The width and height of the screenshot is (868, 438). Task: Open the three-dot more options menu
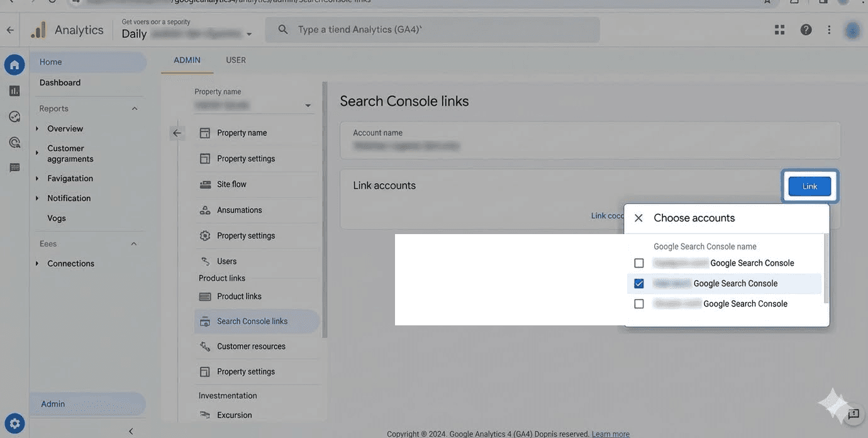(x=829, y=30)
